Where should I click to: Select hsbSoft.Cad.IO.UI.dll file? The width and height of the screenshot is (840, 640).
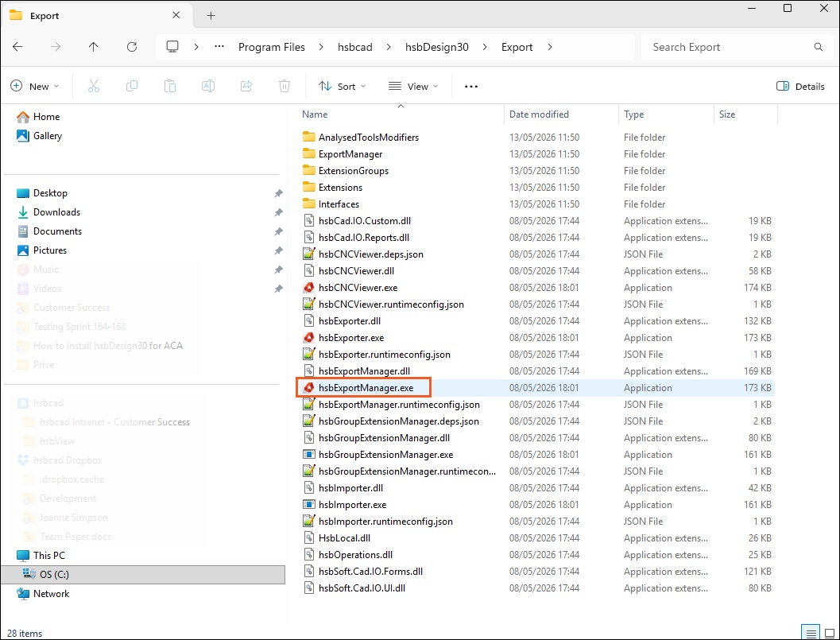pyautogui.click(x=362, y=588)
